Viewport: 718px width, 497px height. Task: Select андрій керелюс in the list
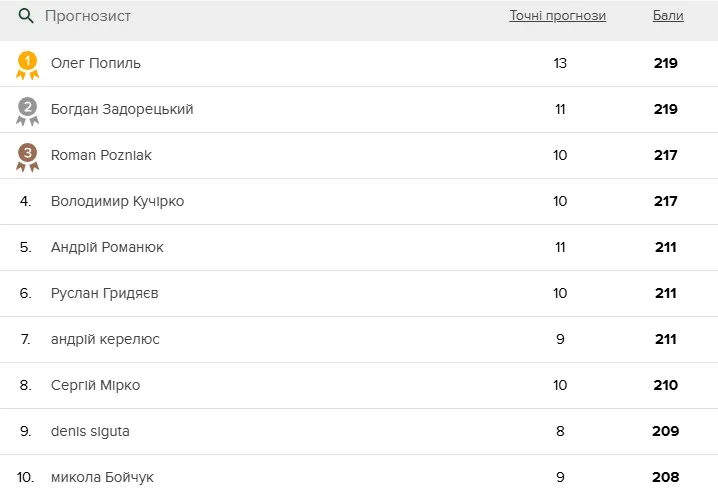pyautogui.click(x=105, y=339)
